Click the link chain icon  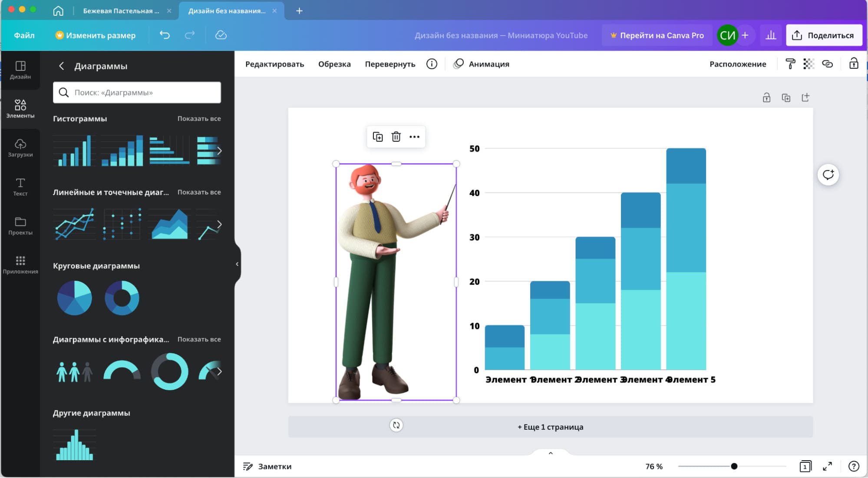tap(827, 64)
